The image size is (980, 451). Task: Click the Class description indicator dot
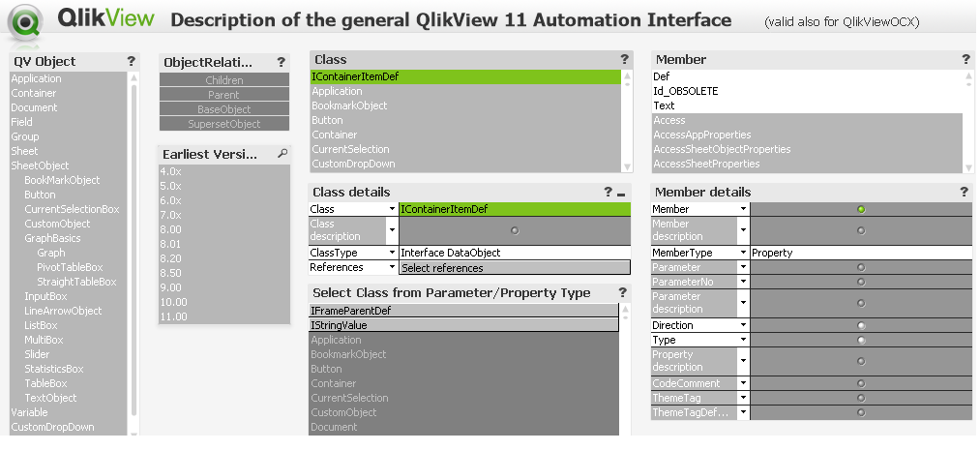point(515,230)
